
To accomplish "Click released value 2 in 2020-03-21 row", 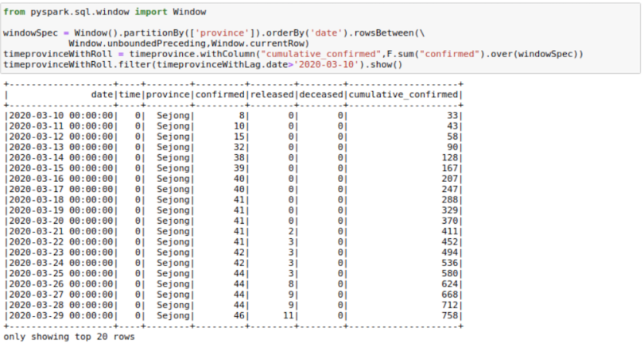I will click(291, 231).
